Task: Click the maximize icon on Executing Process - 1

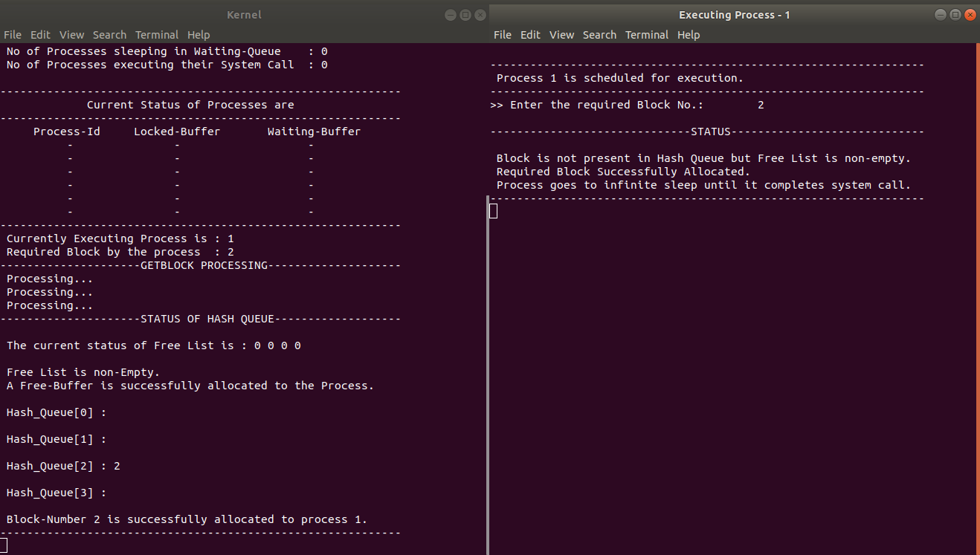Action: tap(955, 14)
